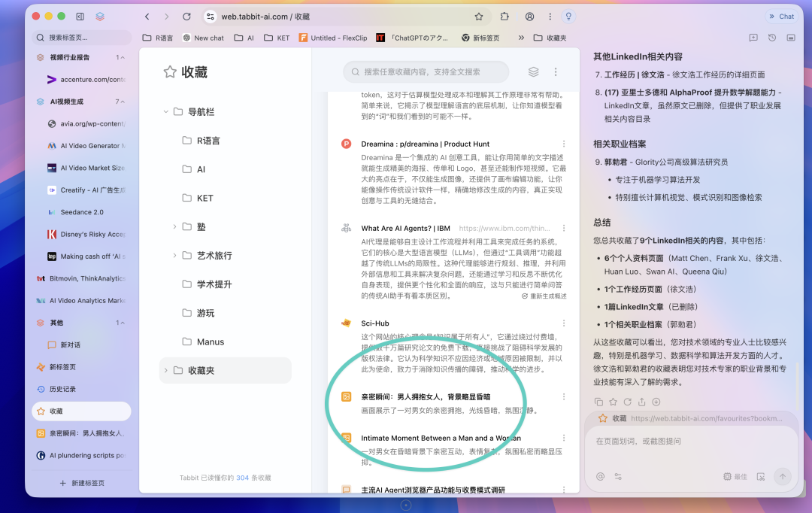Open 收藏夹 folder in bookmarks bar
This screenshot has width=812, height=513.
click(x=550, y=38)
